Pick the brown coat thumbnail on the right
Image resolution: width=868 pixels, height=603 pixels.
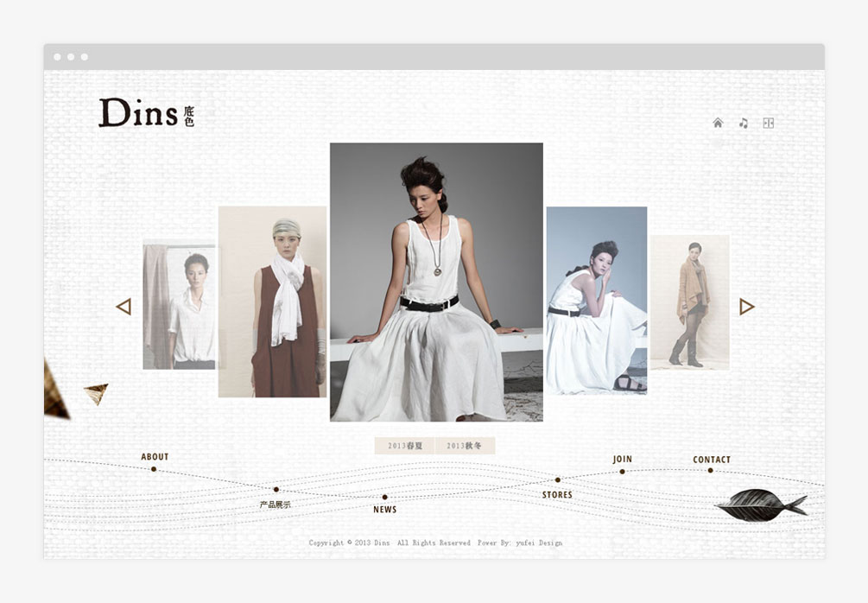coord(690,301)
